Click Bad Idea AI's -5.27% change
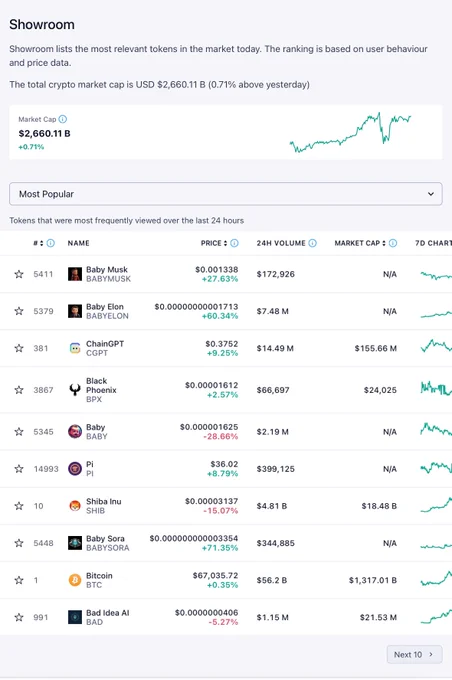The image size is (452, 680). coord(223,622)
